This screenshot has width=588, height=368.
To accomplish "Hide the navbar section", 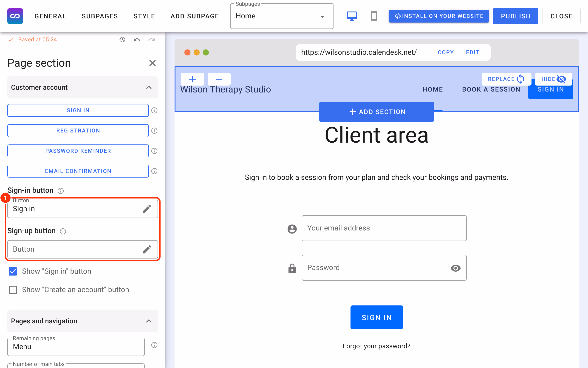I will click(x=554, y=79).
